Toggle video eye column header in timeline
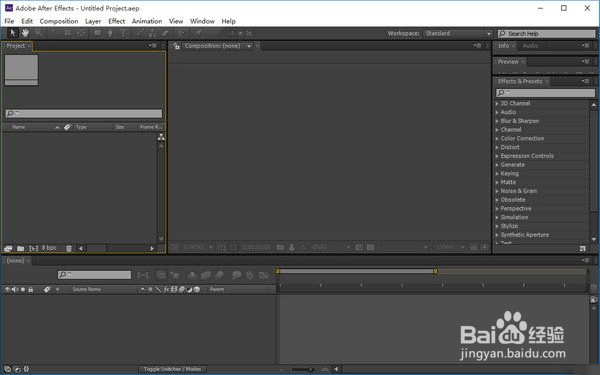The width and height of the screenshot is (600, 375). [x=7, y=289]
